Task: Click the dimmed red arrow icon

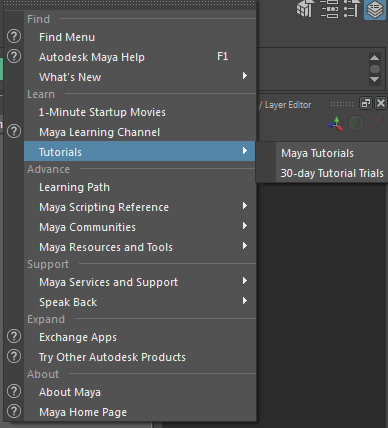Action: tap(377, 124)
